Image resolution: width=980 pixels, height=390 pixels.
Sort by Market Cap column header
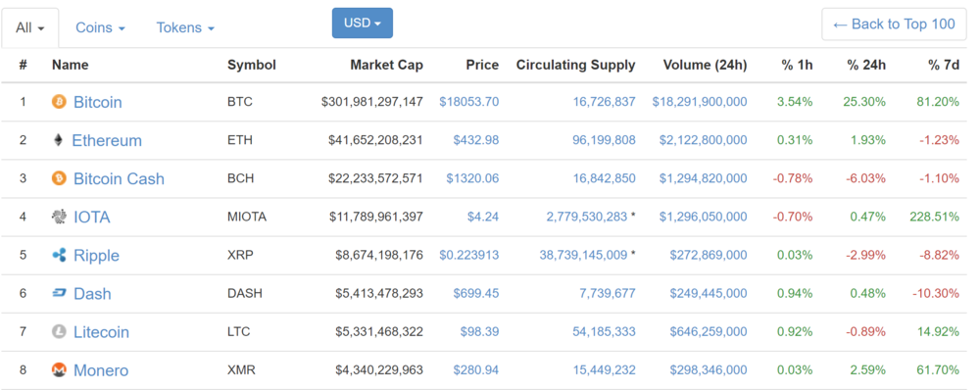[386, 65]
